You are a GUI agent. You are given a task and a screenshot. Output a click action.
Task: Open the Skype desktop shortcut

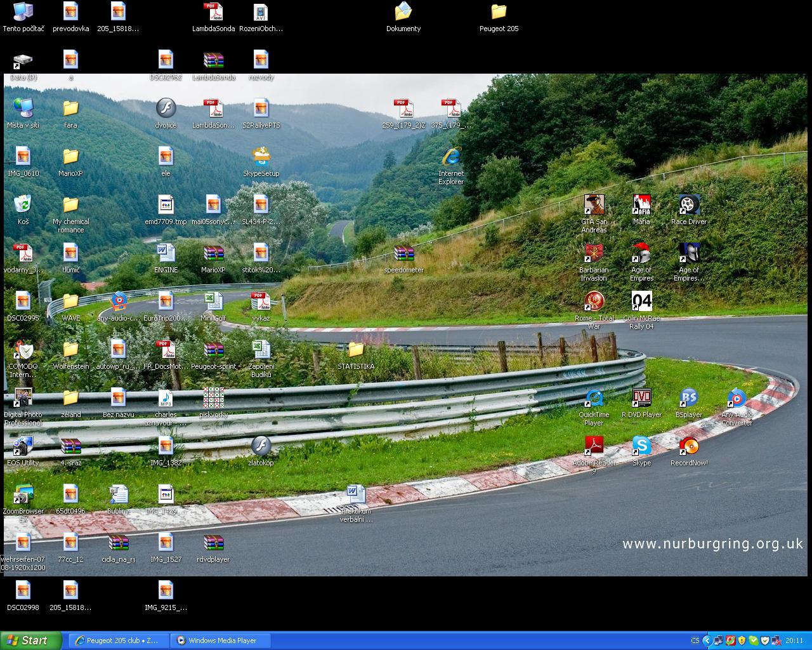click(641, 447)
